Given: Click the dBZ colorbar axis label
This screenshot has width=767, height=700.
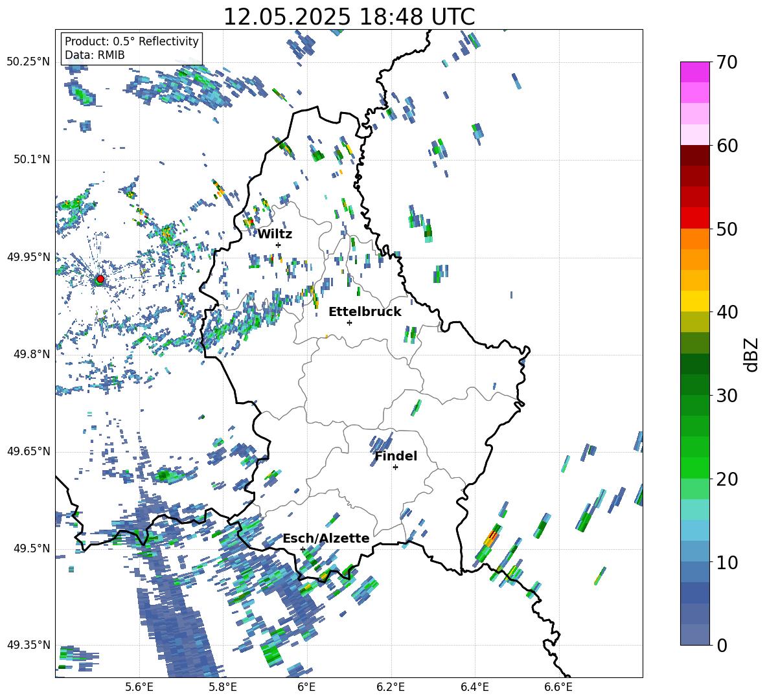Looking at the screenshot, I should click(752, 354).
